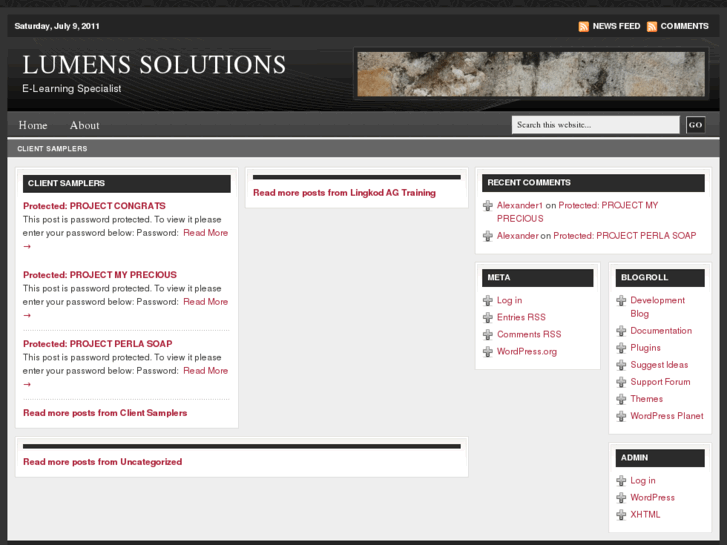The image size is (727, 545).
Task: Click the Lumens Solutions site title
Action: 154,65
